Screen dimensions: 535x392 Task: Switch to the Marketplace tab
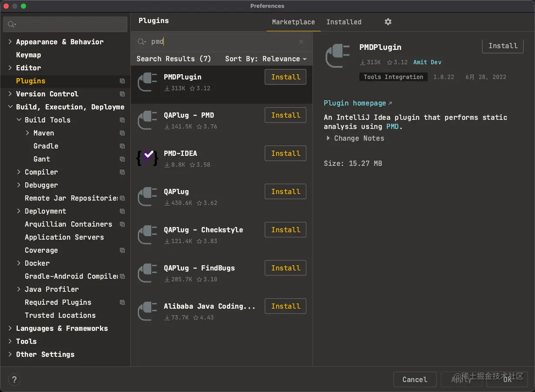coord(293,22)
